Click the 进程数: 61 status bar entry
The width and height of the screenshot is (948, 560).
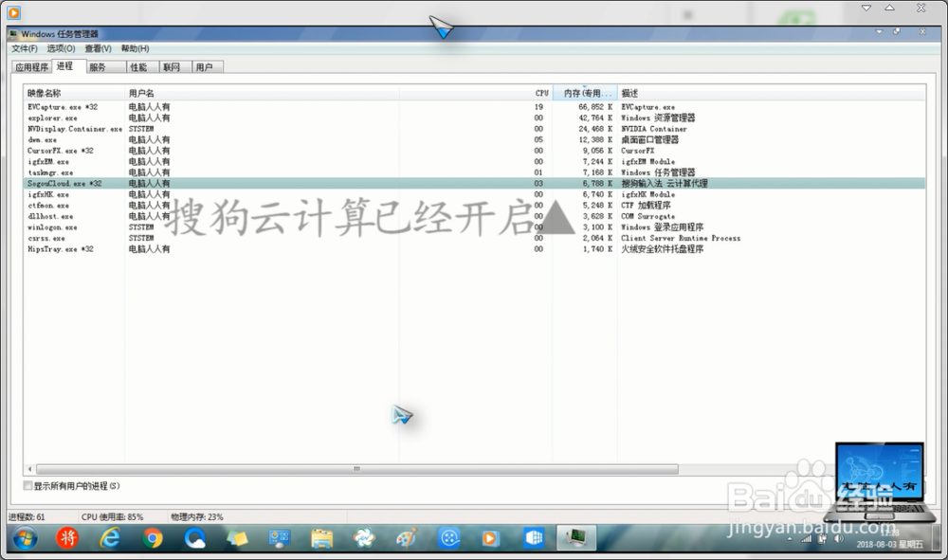point(27,517)
